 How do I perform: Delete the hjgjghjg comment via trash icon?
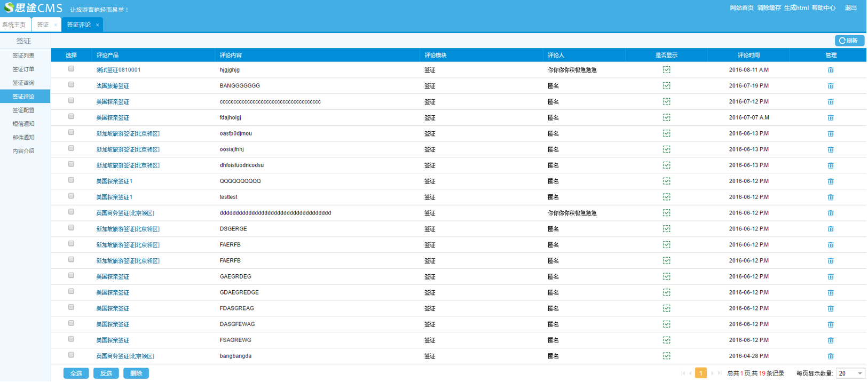830,70
